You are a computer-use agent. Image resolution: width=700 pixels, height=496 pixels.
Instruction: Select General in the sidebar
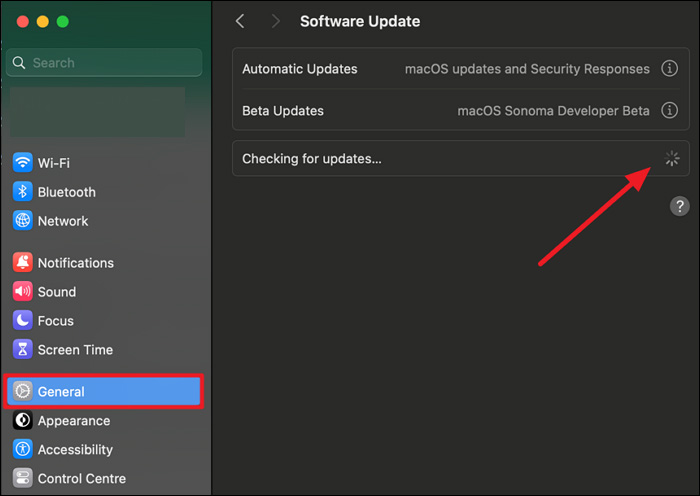click(x=103, y=392)
